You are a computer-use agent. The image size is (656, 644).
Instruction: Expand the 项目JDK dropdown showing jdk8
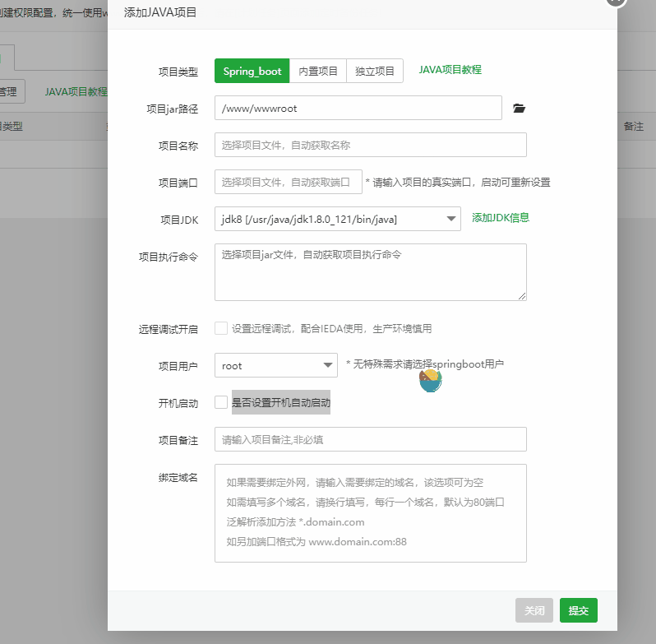tap(337, 218)
